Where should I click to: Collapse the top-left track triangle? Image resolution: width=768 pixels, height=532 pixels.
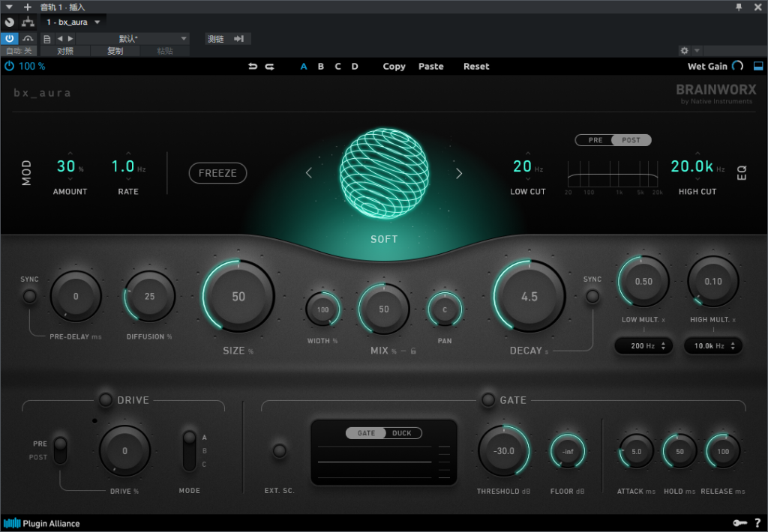[9, 7]
